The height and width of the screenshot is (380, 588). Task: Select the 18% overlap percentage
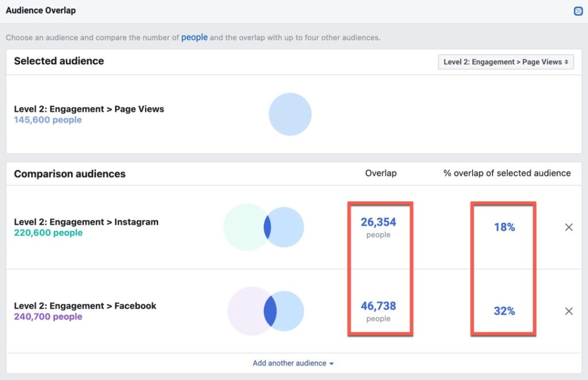pyautogui.click(x=504, y=227)
